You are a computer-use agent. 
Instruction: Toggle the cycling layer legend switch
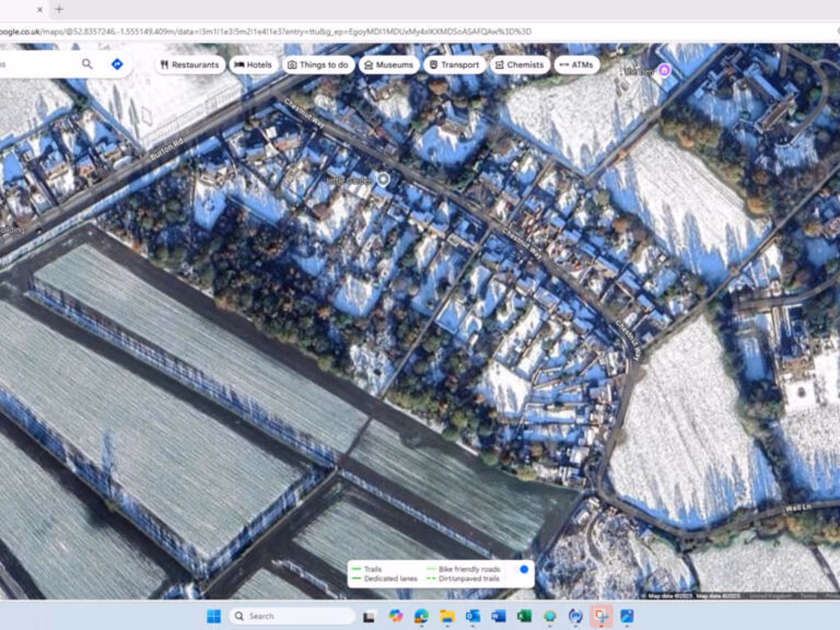point(521,569)
